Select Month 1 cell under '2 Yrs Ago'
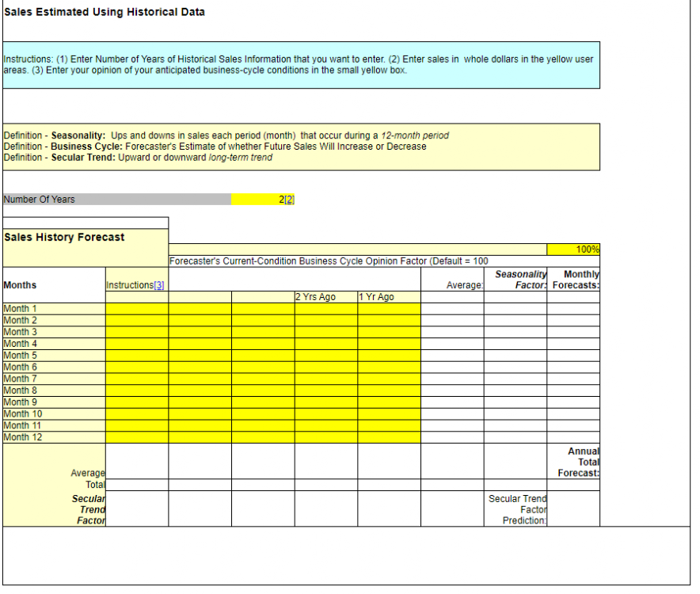The height and width of the screenshot is (594, 700). click(x=326, y=309)
